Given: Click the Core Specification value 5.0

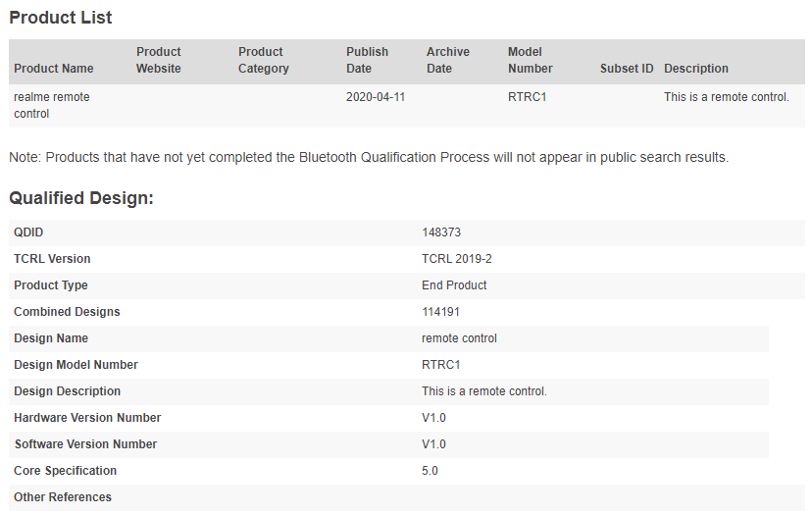Looking at the screenshot, I should pos(430,470).
